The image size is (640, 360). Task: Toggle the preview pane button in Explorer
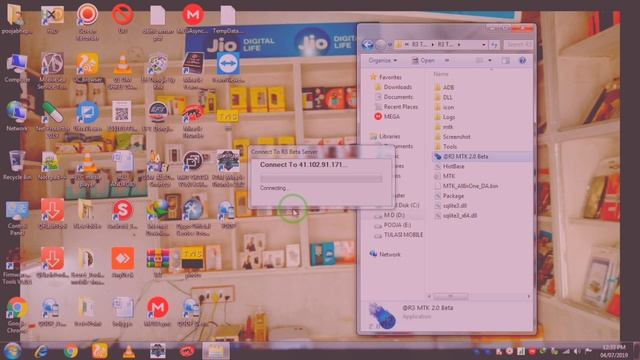[x=505, y=60]
